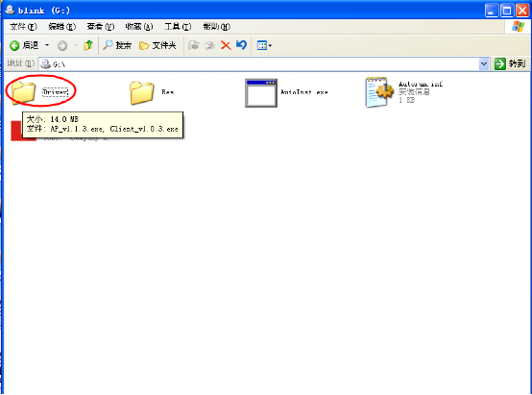The image size is (532, 395).
Task: Click the Move To folder icon
Action: click(x=194, y=45)
